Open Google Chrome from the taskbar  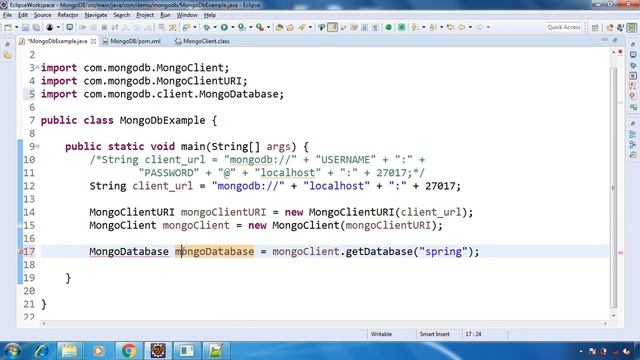tap(129, 351)
